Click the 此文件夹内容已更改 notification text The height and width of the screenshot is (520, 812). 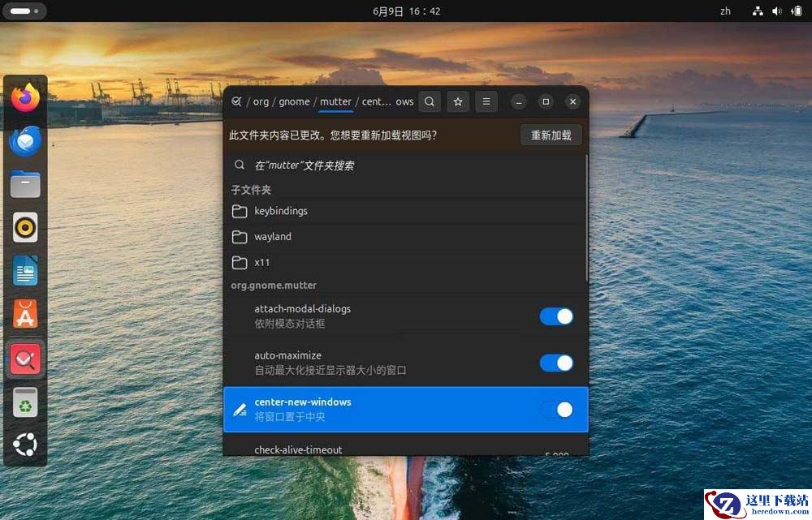click(x=332, y=135)
